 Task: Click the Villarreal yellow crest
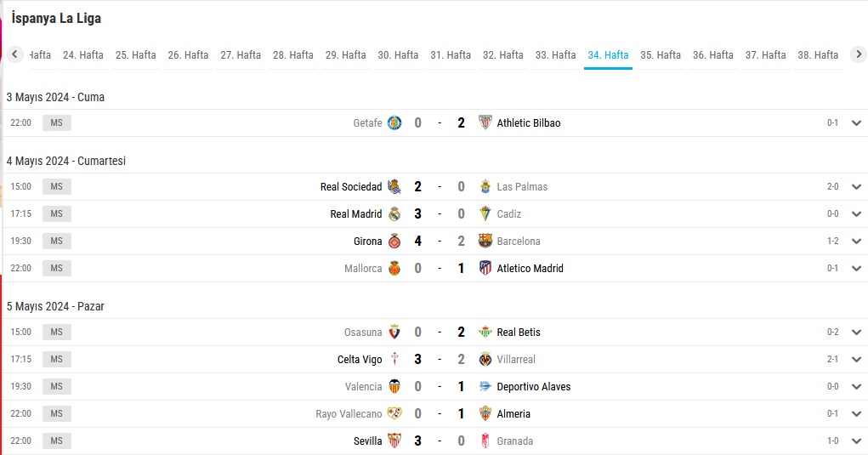point(485,359)
